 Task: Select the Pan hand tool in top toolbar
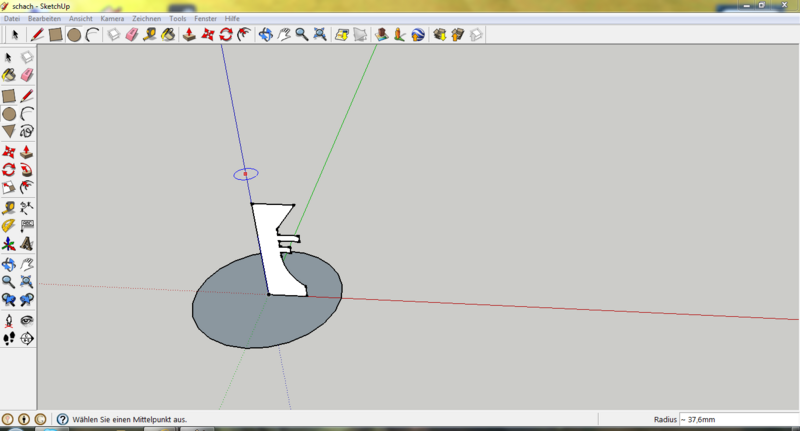(x=283, y=35)
